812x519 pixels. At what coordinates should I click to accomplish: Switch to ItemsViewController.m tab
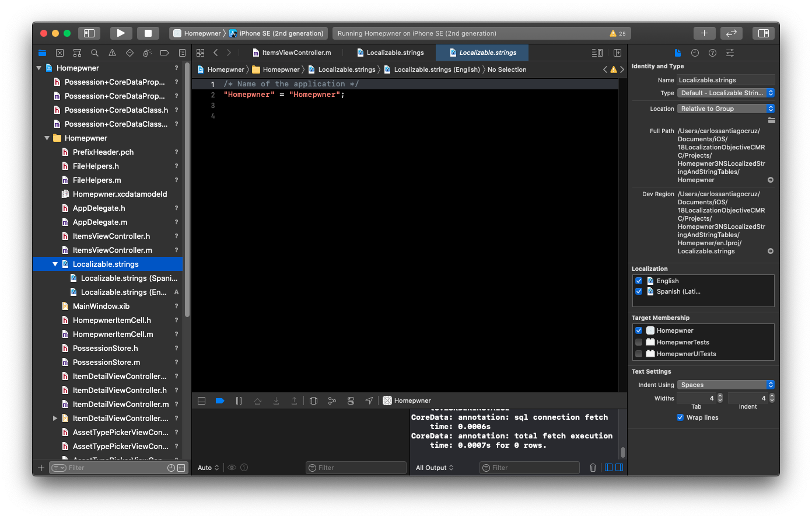click(292, 53)
